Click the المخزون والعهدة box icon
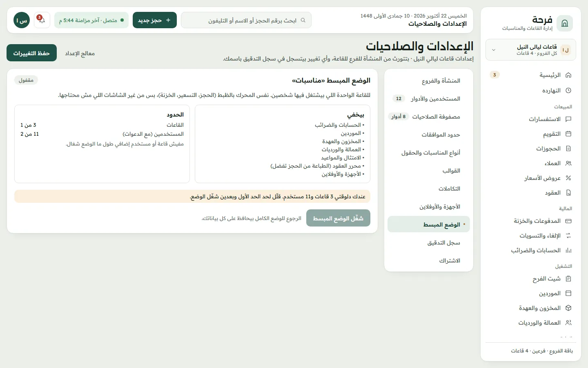 pyautogui.click(x=568, y=308)
